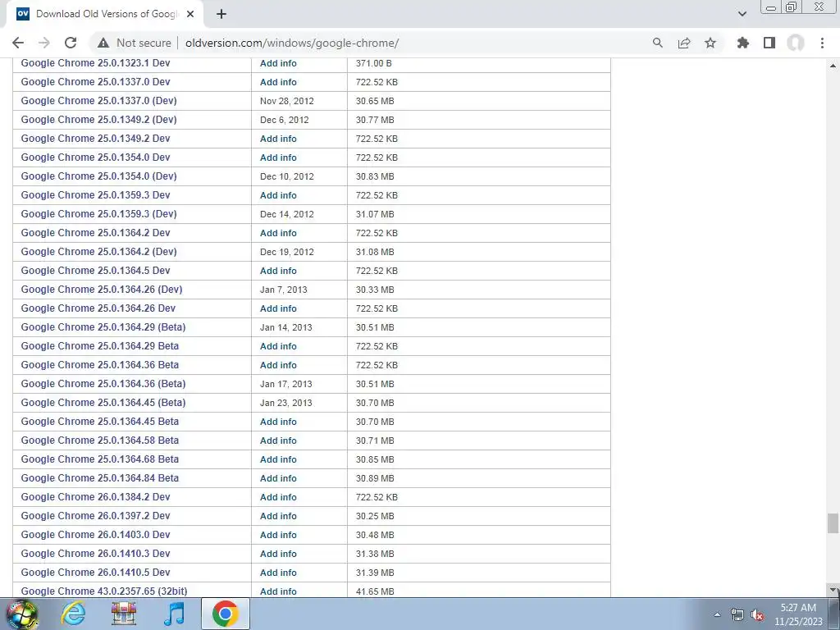840x630 pixels.
Task: Toggle the browser side panel
Action: (769, 43)
